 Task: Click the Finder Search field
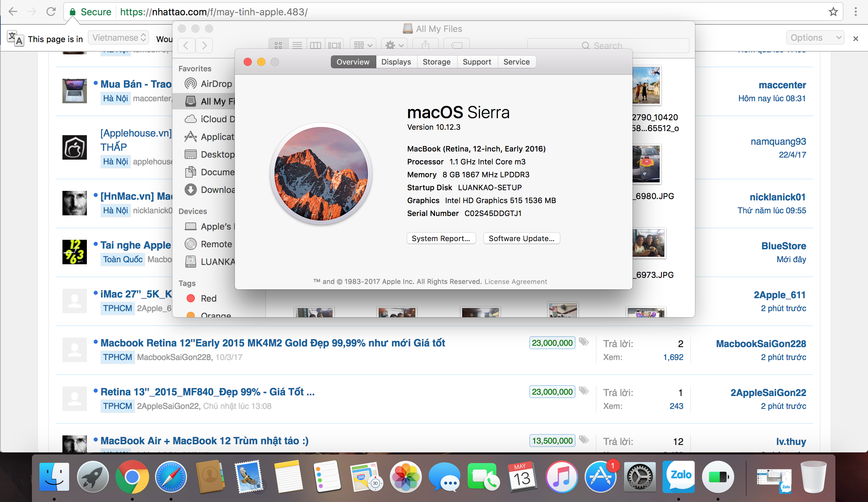[x=608, y=45]
